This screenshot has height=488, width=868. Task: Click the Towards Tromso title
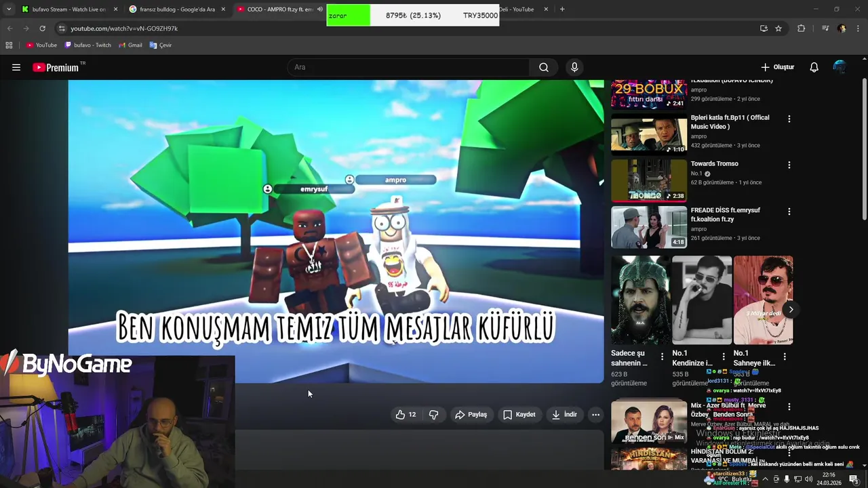[x=715, y=163]
